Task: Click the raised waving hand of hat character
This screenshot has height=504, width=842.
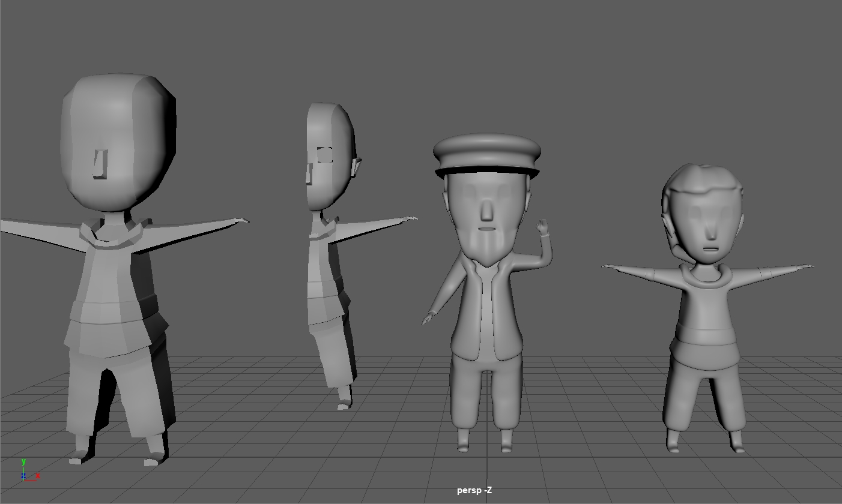Action: (x=543, y=227)
